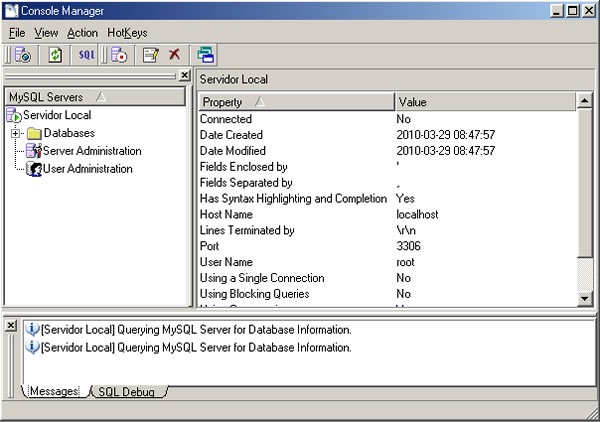Click the Servidor Local server icon in tree

coord(13,115)
